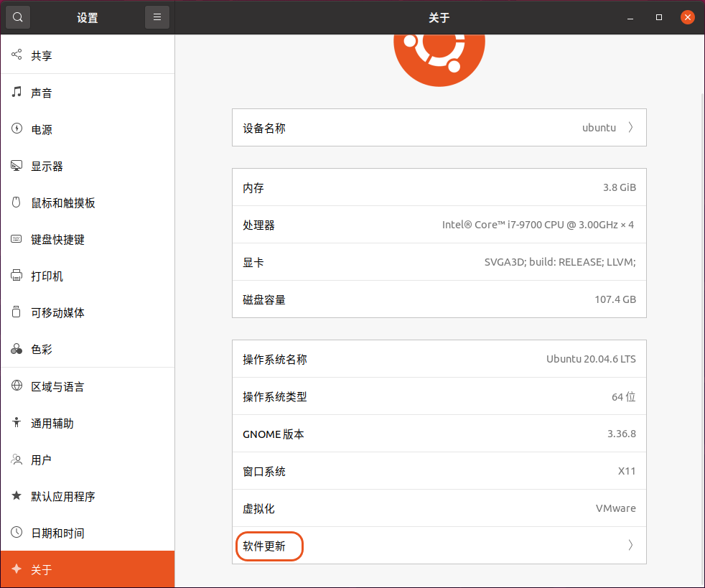Click the 设备名称 label
705x588 pixels.
pyautogui.click(x=264, y=128)
